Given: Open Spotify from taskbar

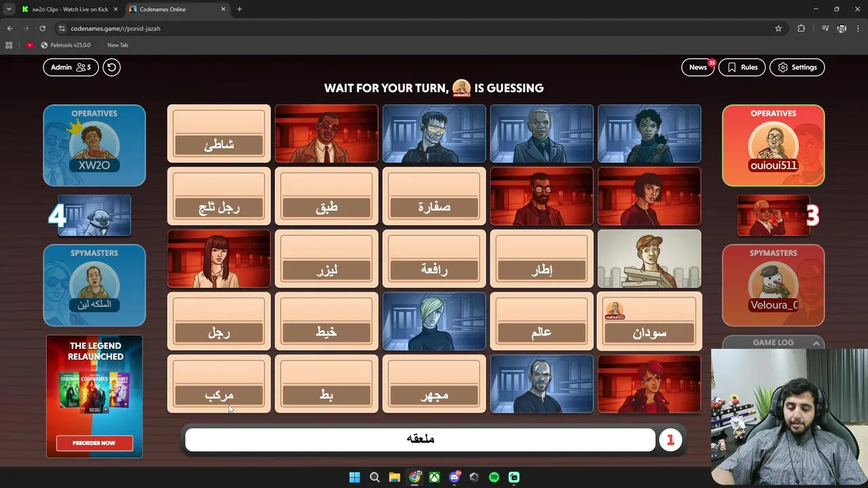Looking at the screenshot, I should pos(494,477).
